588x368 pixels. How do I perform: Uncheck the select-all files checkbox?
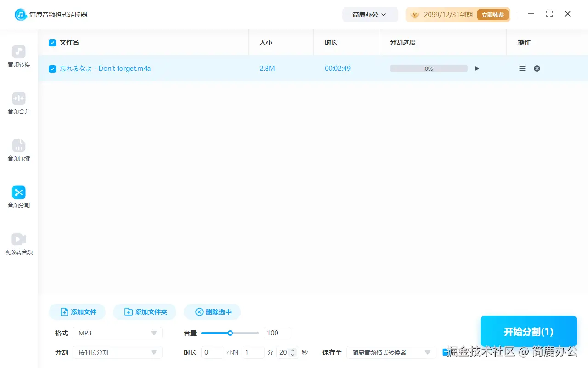click(x=52, y=42)
